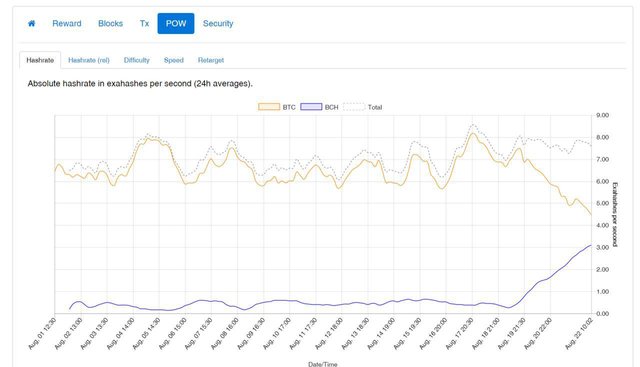Open the Reward tab
Viewport: 640px width, 367px height.
pyautogui.click(x=67, y=23)
